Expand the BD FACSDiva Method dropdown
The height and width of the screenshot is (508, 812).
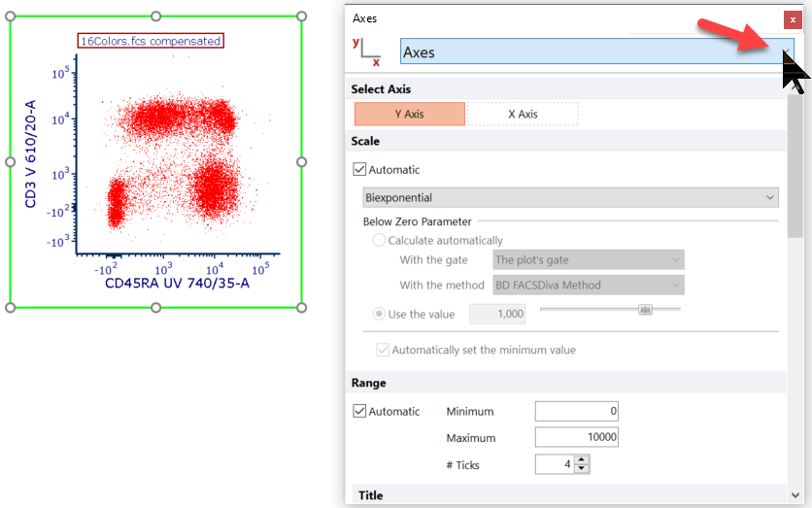589,286
